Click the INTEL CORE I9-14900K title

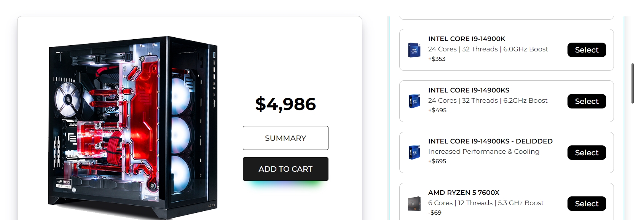[x=467, y=39]
